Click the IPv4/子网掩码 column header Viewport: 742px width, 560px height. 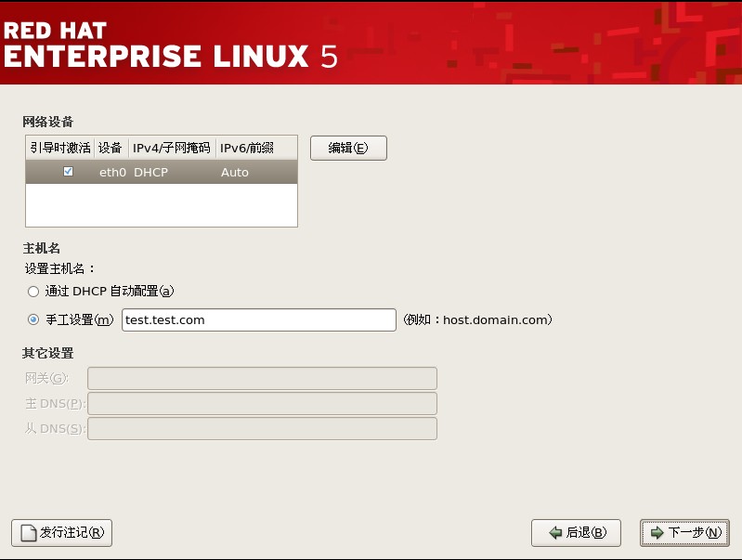(x=171, y=148)
